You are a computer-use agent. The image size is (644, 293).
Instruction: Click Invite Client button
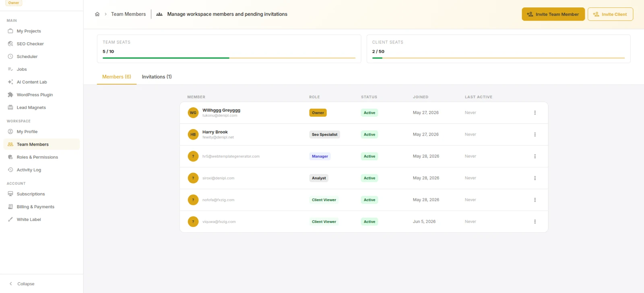pos(610,14)
